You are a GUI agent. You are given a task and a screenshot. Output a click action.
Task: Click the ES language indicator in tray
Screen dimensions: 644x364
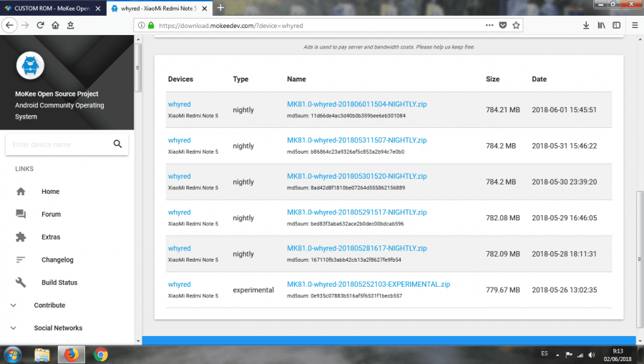545,354
